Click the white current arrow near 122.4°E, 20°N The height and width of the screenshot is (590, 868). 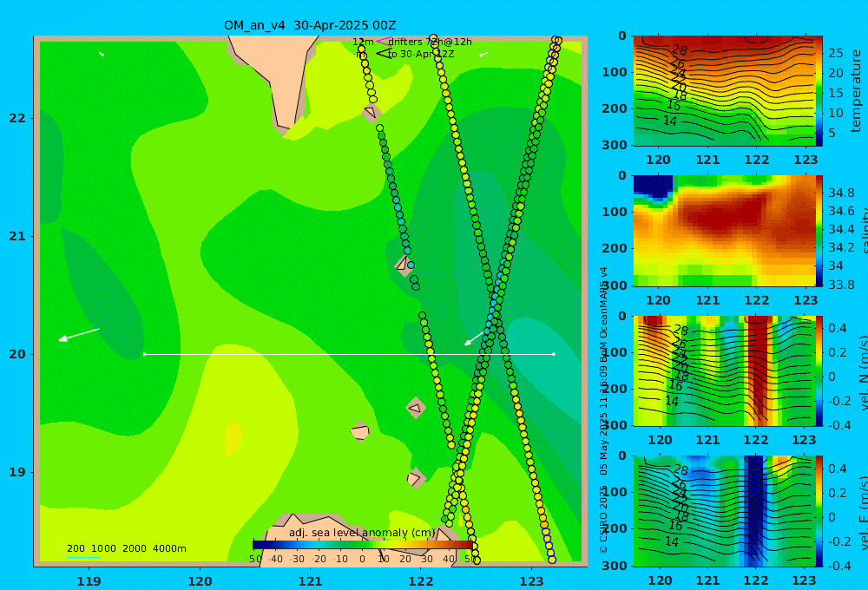point(475,338)
